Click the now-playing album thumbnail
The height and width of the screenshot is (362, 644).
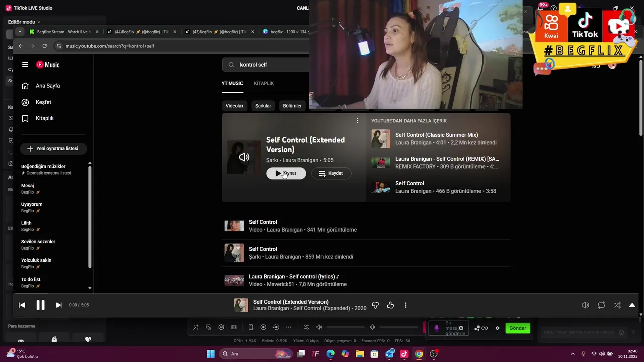click(x=241, y=305)
